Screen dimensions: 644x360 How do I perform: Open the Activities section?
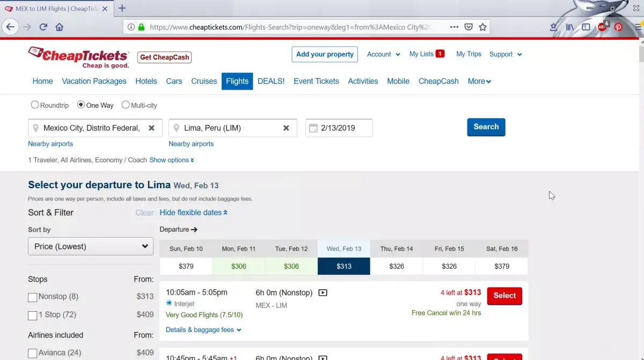363,81
